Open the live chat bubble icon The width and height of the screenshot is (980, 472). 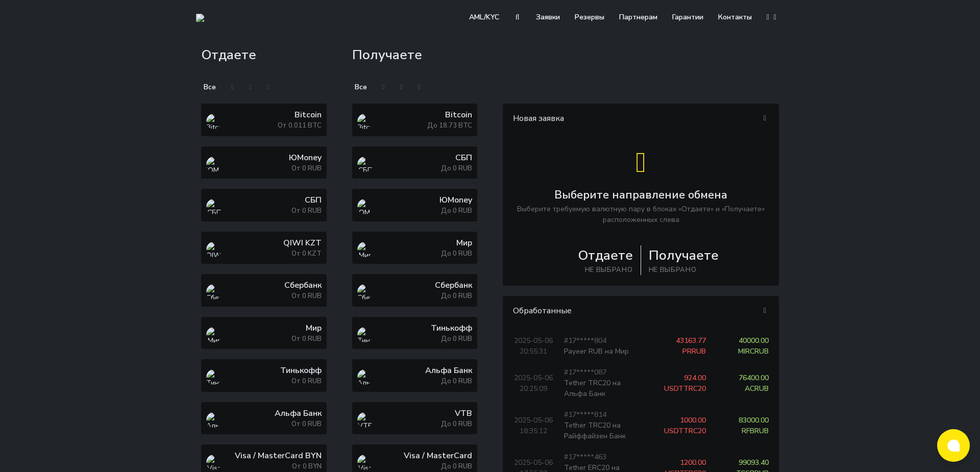pos(953,445)
